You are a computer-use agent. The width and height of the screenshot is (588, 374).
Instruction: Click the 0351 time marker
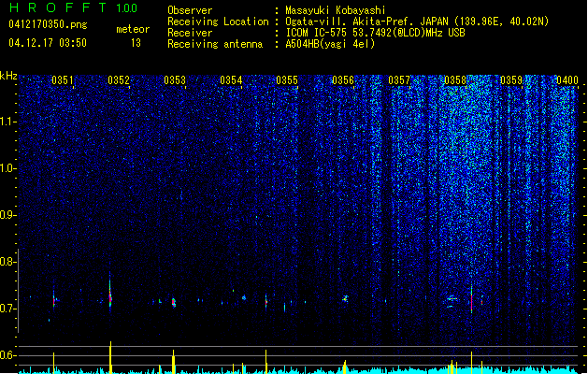pos(63,80)
